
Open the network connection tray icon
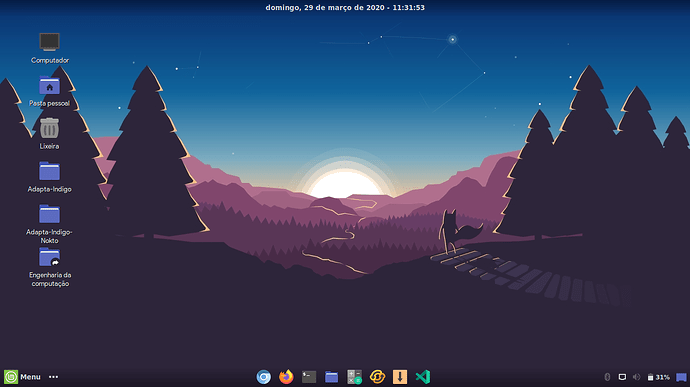point(622,377)
